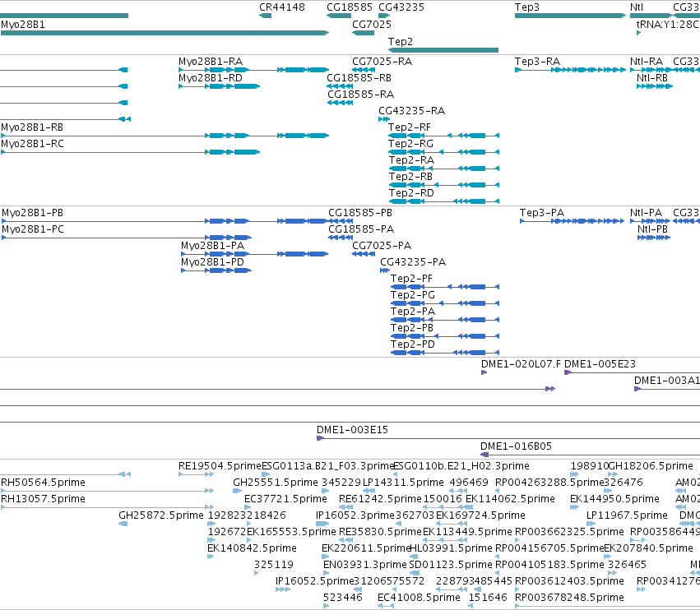Select protein Tep2-PB
This screenshot has height=610, width=700.
[x=445, y=336]
